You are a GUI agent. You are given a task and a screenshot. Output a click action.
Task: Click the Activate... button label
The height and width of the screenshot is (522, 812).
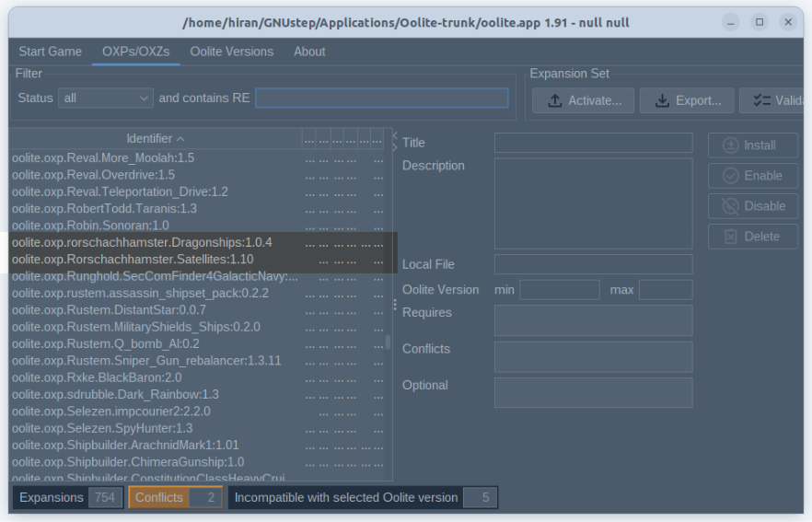pos(595,100)
